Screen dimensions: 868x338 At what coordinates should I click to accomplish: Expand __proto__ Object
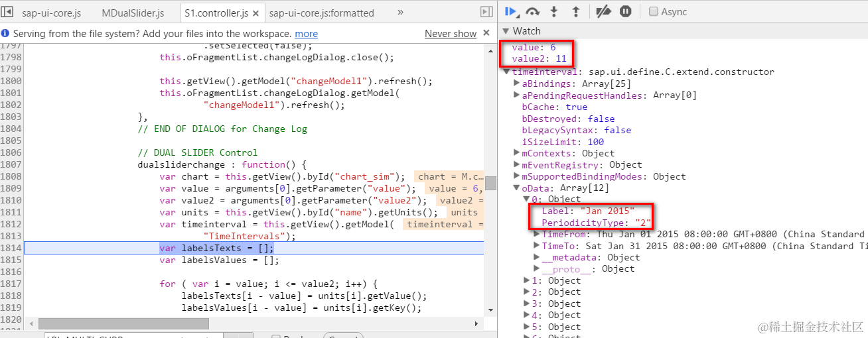537,268
